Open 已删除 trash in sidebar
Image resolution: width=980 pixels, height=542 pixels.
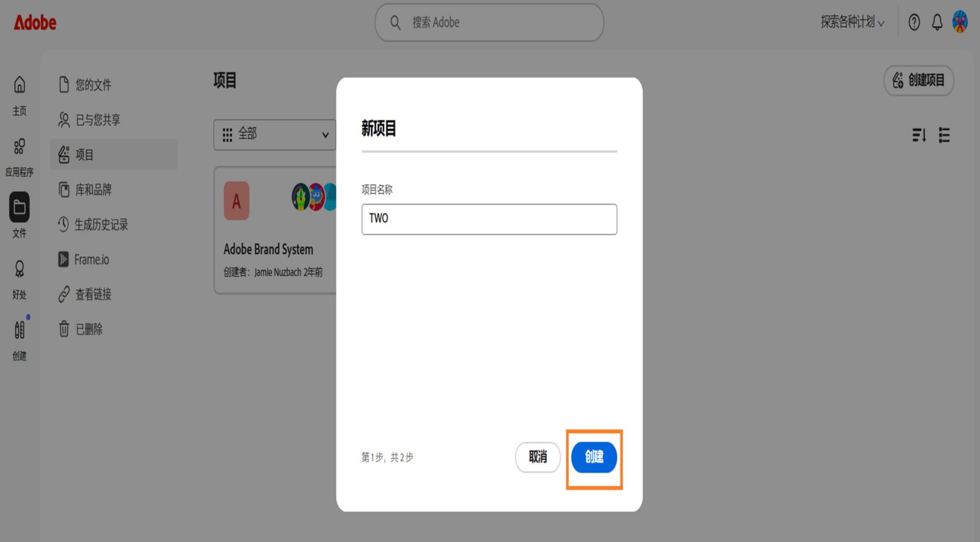[114, 329]
